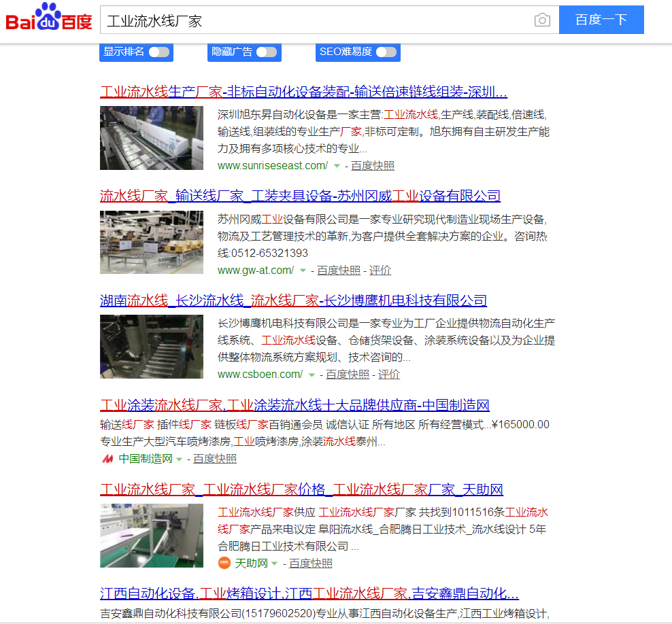Open result 江西自动化设备,工业烤箱设计
Viewport: 672px width, 624px height.
click(x=309, y=593)
